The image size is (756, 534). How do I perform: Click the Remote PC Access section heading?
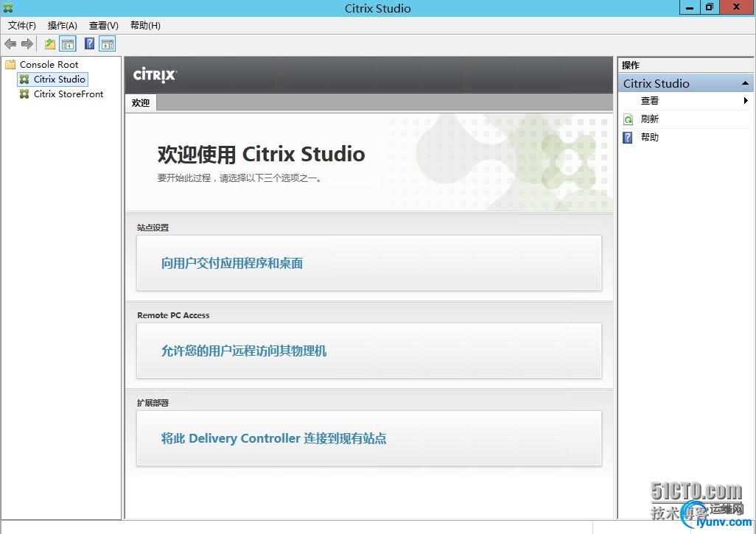[173, 315]
